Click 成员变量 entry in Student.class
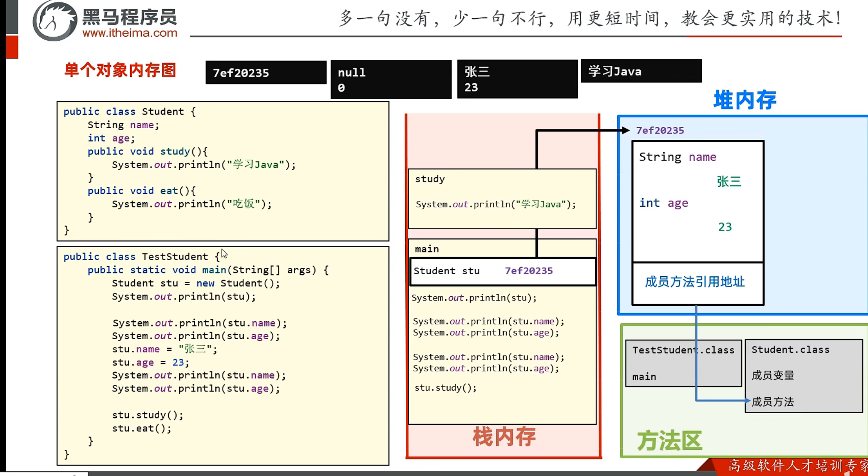868x476 pixels. [x=773, y=375]
